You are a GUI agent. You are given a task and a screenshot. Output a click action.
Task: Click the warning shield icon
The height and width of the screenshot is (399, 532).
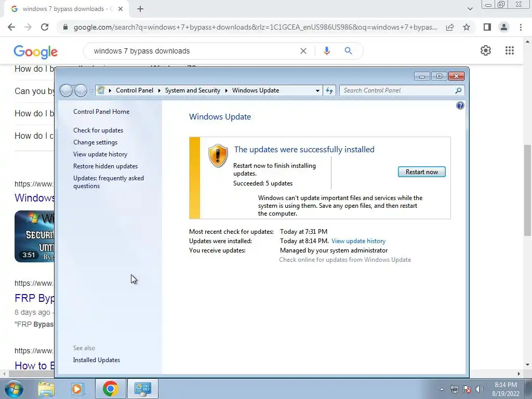pyautogui.click(x=218, y=155)
